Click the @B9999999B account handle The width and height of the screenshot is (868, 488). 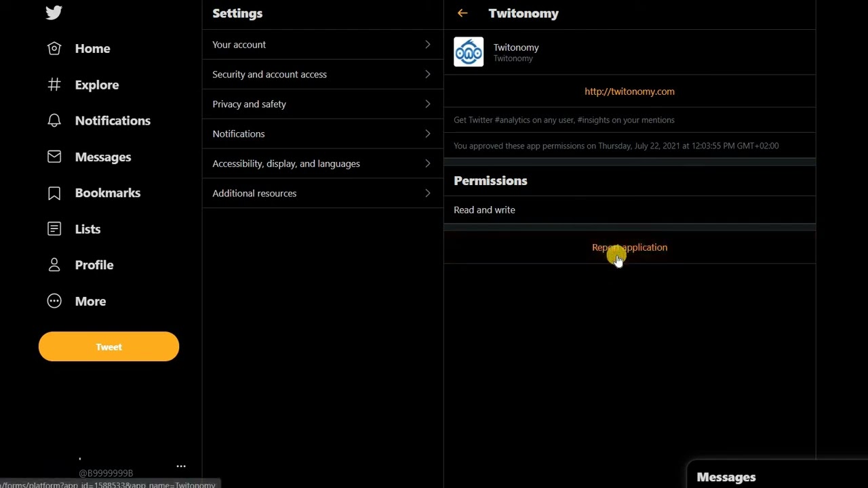coord(106,473)
